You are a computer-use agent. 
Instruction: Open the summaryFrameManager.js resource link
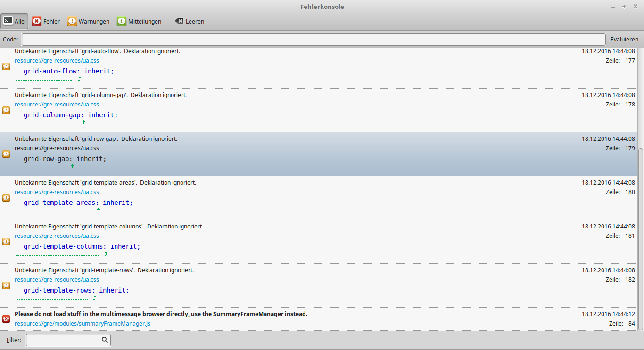coord(83,324)
